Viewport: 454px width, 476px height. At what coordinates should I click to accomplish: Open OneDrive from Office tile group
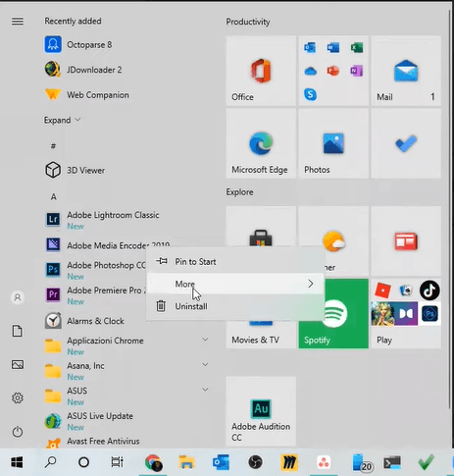click(x=310, y=71)
